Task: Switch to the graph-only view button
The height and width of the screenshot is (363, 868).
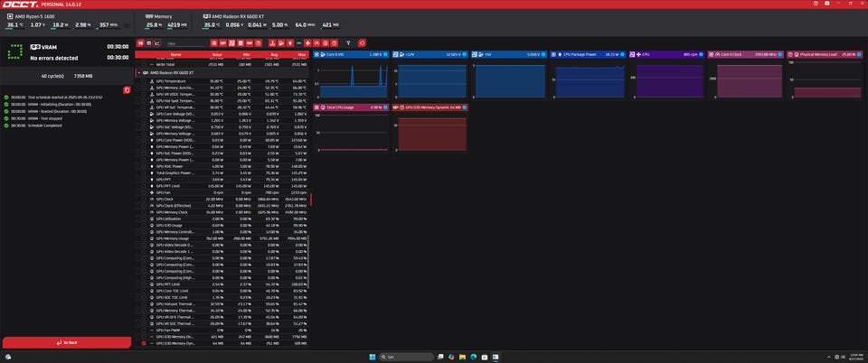Action: (x=157, y=42)
